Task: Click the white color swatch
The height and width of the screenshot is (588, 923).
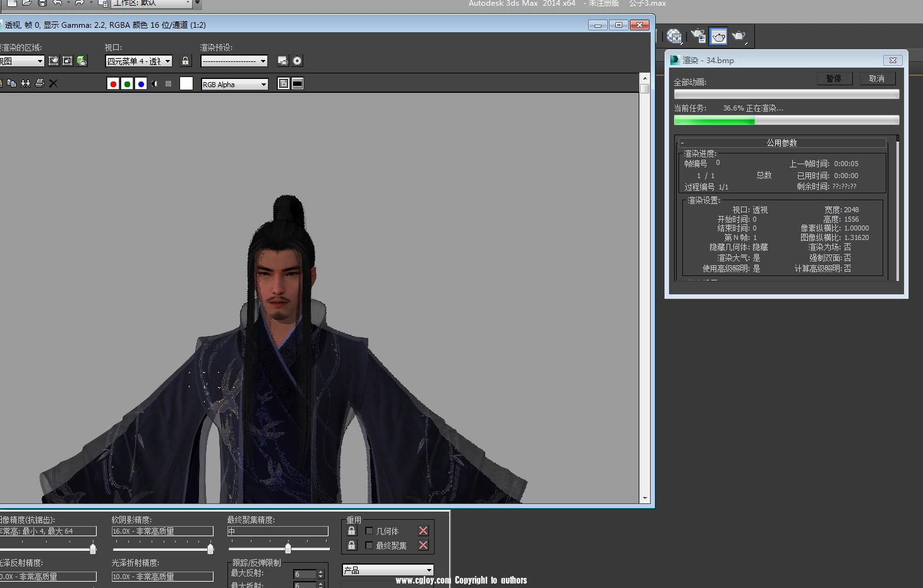Action: pos(186,83)
